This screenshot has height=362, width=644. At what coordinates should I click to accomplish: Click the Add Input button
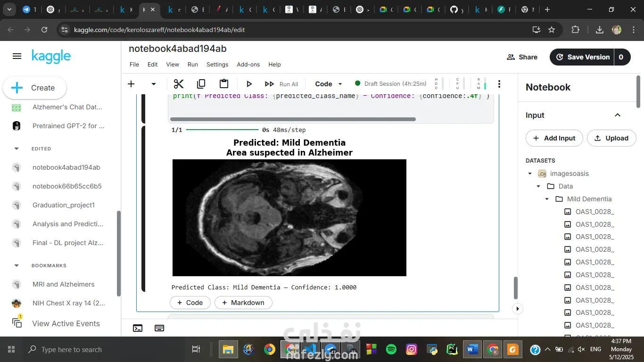(554, 138)
